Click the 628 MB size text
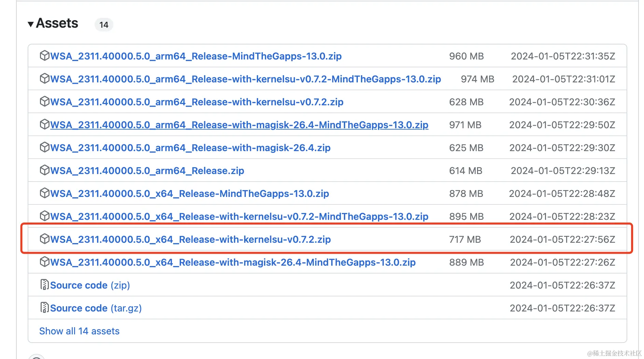644x359 pixels. tap(466, 102)
